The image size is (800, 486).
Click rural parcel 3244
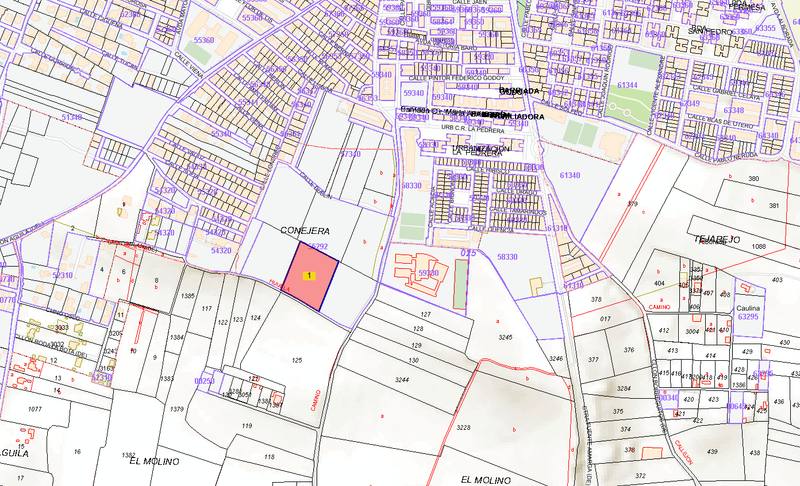point(402,379)
